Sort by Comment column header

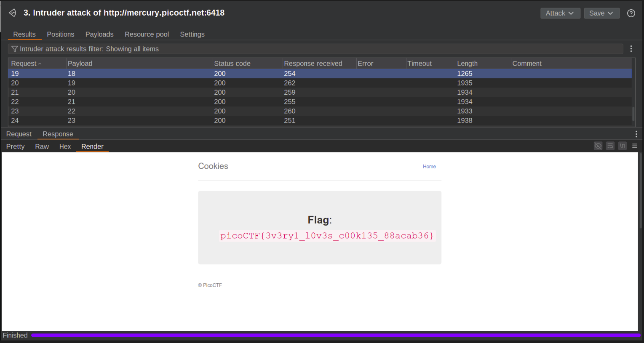pyautogui.click(x=571, y=64)
